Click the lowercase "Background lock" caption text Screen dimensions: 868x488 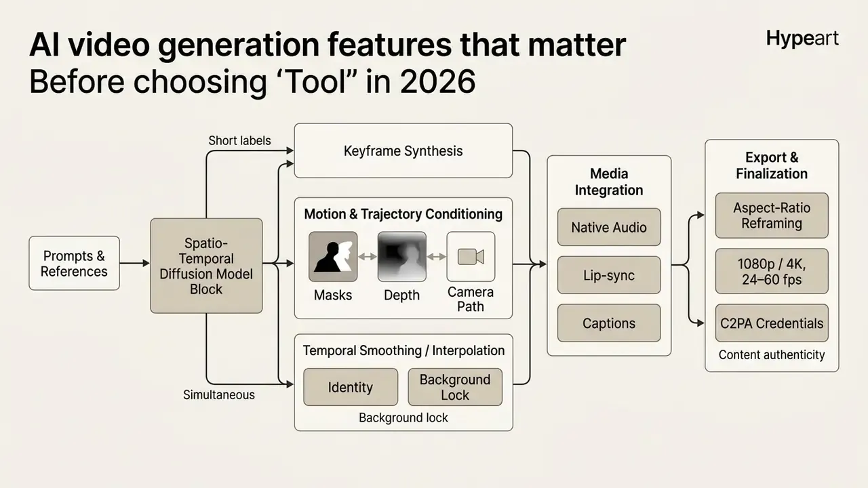tap(403, 418)
